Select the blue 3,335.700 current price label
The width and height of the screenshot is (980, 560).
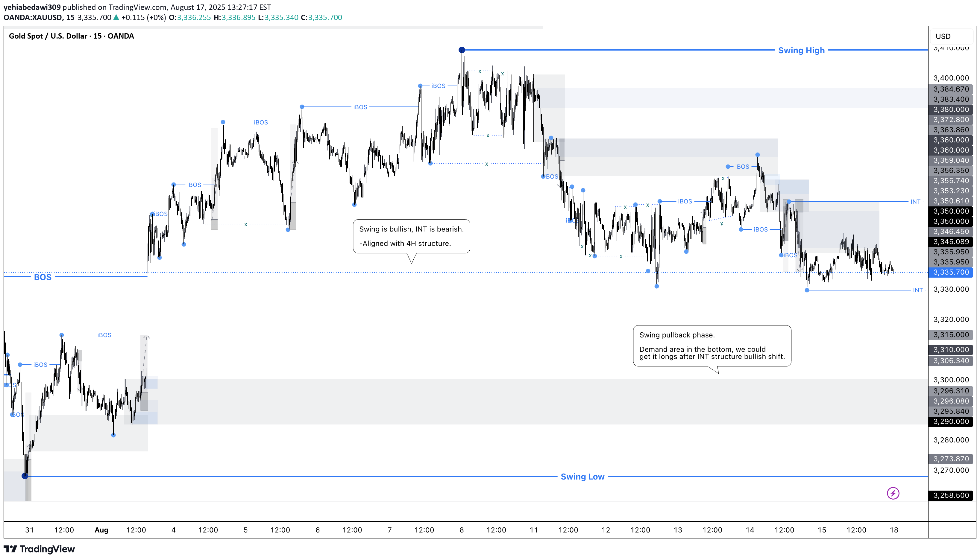951,272
